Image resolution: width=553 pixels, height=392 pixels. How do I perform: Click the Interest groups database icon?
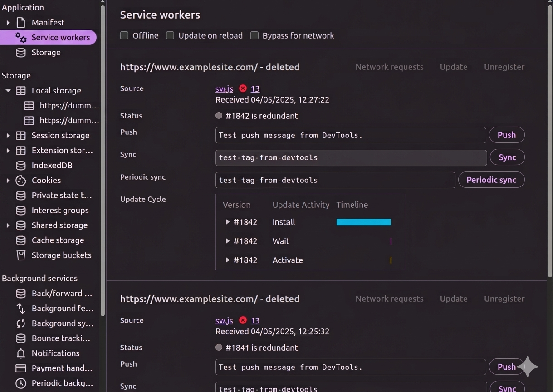[x=21, y=210]
